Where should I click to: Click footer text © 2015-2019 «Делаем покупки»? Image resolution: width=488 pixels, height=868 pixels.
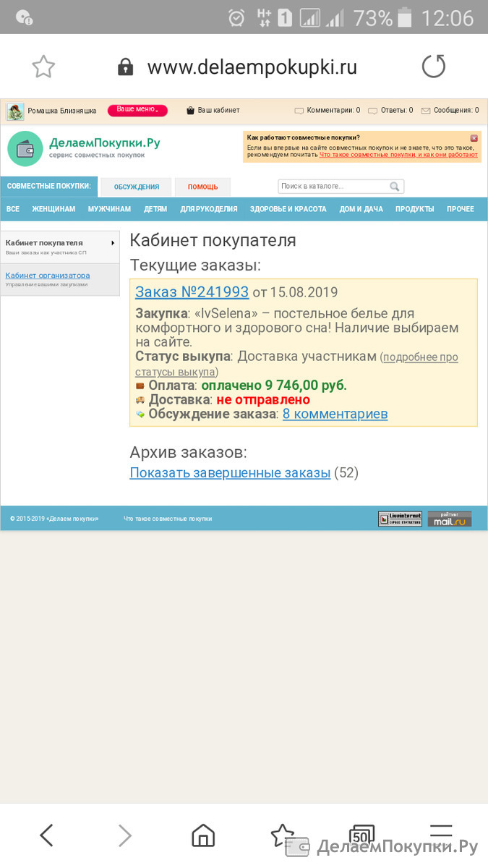tap(54, 519)
